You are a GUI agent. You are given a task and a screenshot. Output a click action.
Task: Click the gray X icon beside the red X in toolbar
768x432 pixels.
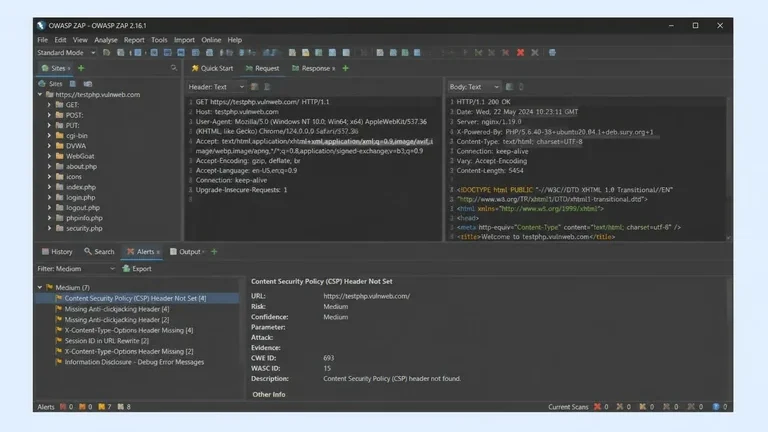[x=535, y=52]
